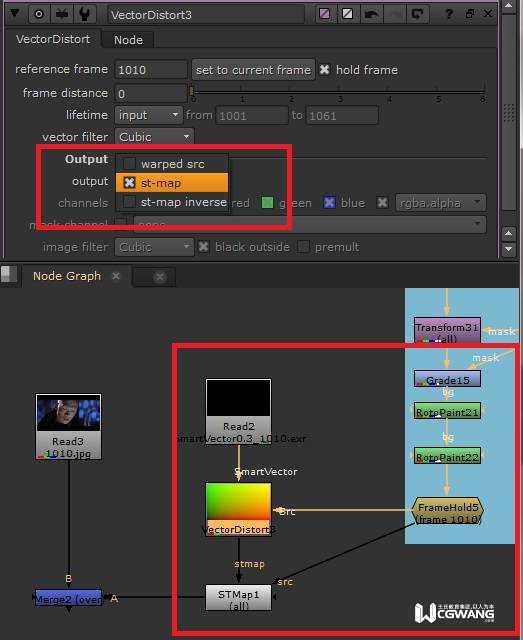Close the VectorDistort3 properties panel
The height and width of the screenshot is (640, 523).
(x=488, y=14)
